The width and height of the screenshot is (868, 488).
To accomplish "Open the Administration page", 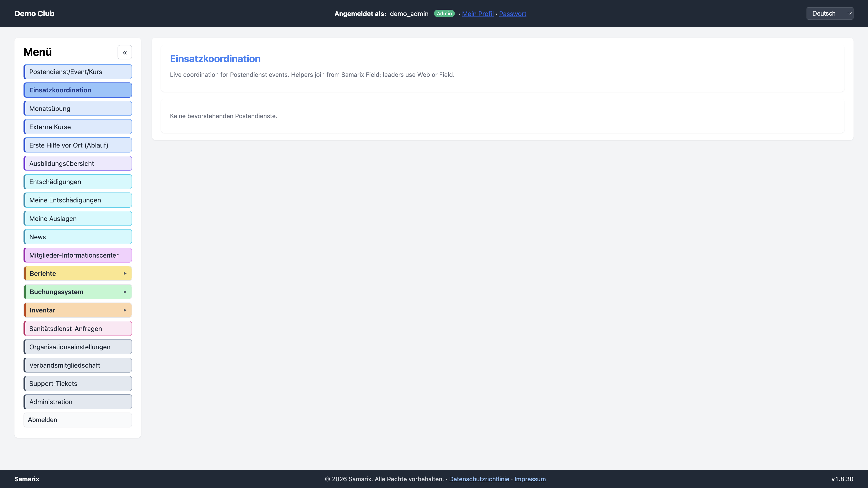I will click(78, 402).
